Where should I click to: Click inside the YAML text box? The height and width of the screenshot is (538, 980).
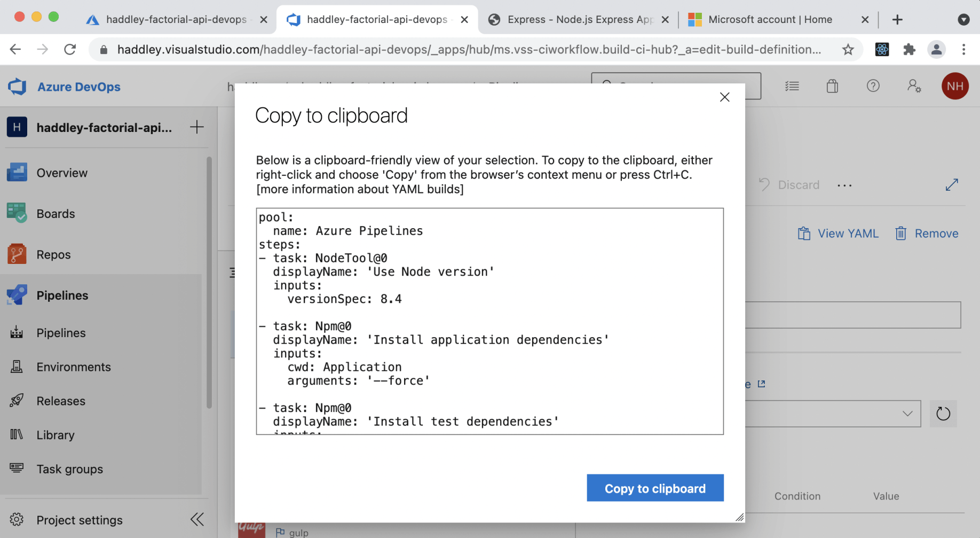point(490,321)
